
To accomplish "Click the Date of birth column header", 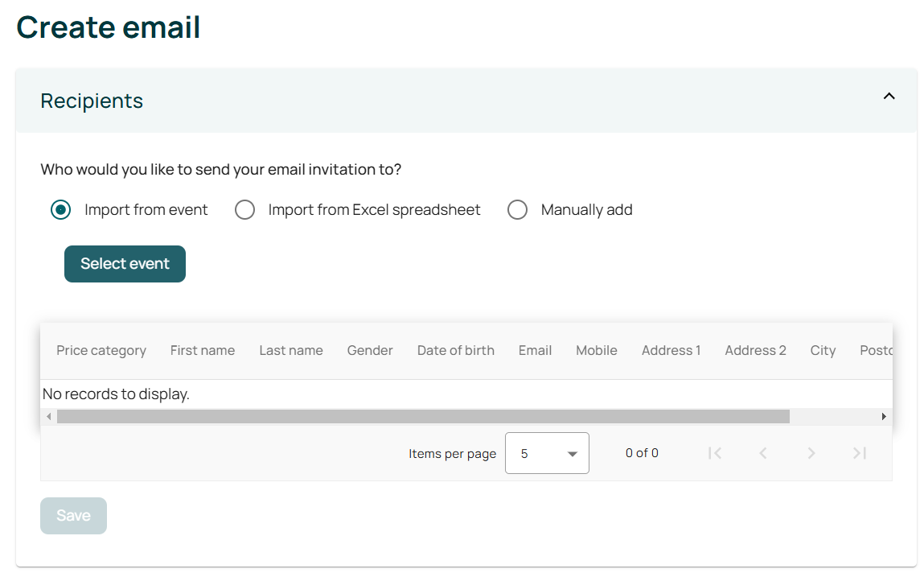I will [x=455, y=351].
